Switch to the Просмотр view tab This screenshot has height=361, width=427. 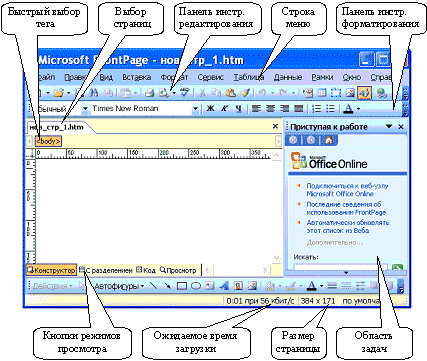[178, 270]
